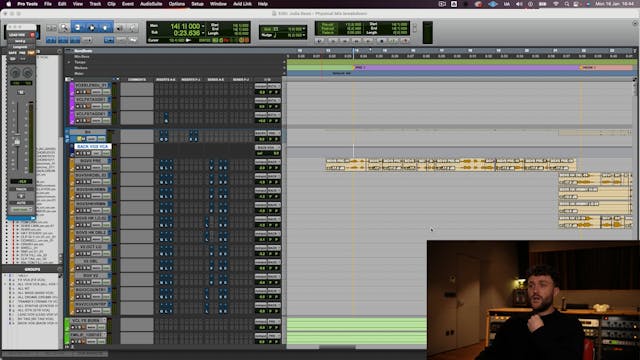This screenshot has width=640, height=360.
Task: Click the Bars|Beats ruler label
Action: click(x=83, y=51)
